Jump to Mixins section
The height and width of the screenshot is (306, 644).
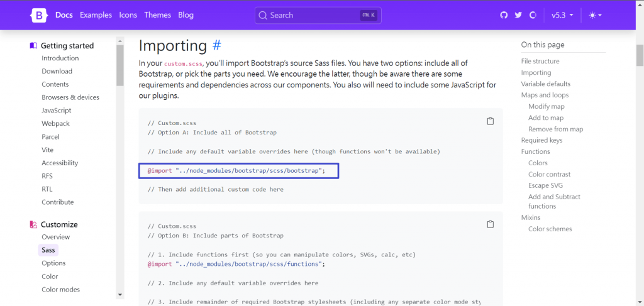pyautogui.click(x=531, y=217)
